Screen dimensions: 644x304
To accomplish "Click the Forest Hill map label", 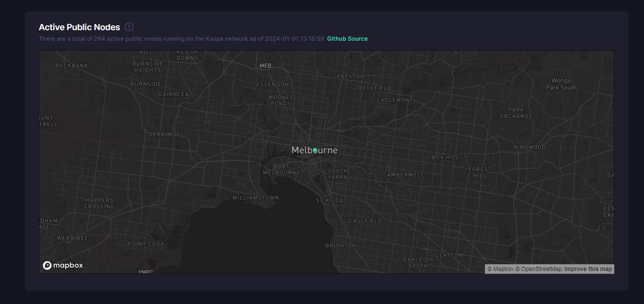I will (479, 172).
